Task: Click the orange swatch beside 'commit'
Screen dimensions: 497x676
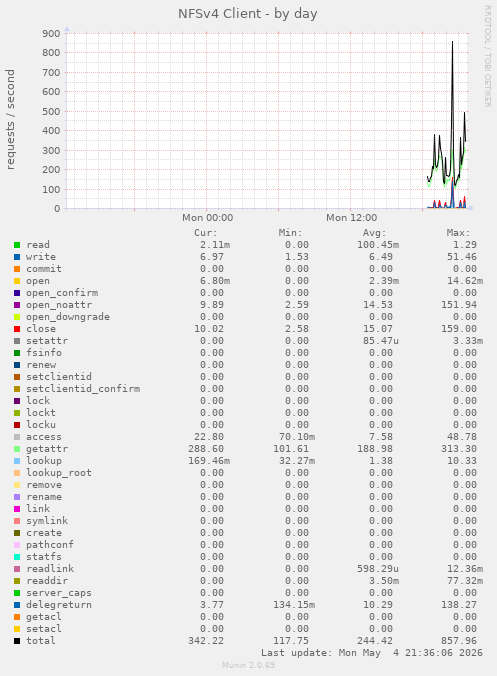Action: coord(17,269)
